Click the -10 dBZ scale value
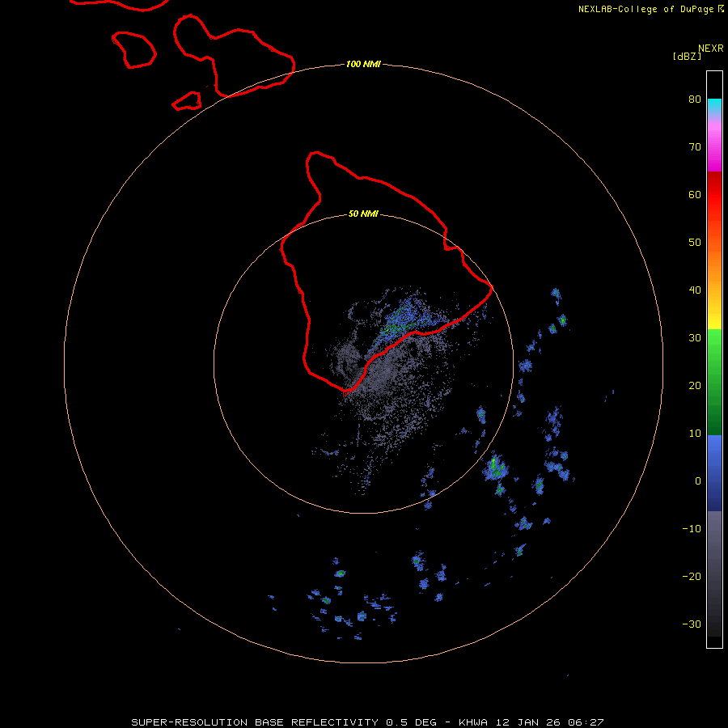This screenshot has height=728, width=728. [x=692, y=529]
